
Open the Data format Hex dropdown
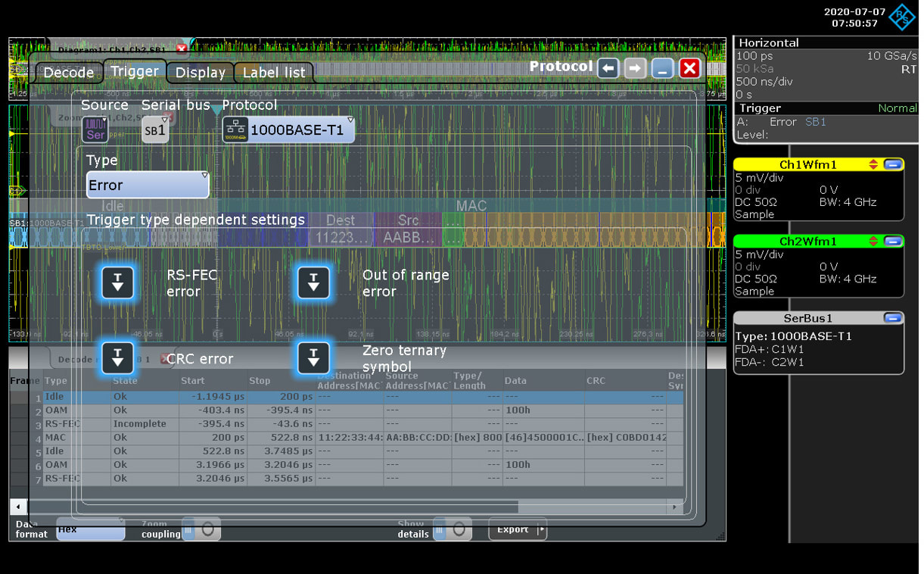(90, 529)
